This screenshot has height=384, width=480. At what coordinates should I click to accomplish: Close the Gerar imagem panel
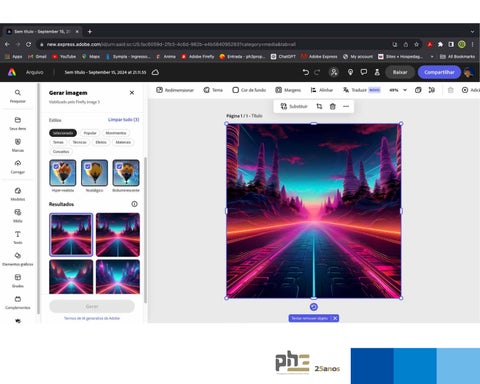(132, 93)
